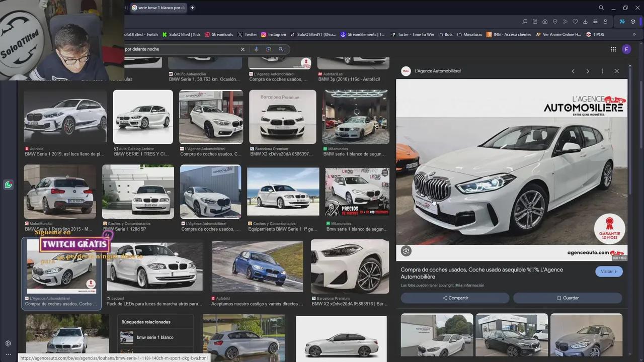Click the snapshot camera icon in toolbar
This screenshot has width=644, height=362.
tap(545, 22)
